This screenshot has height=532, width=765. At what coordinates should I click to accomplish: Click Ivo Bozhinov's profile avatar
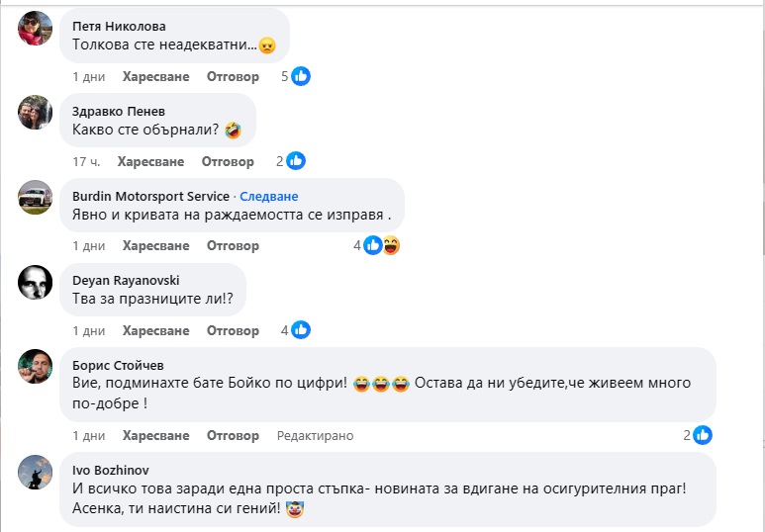(36, 473)
